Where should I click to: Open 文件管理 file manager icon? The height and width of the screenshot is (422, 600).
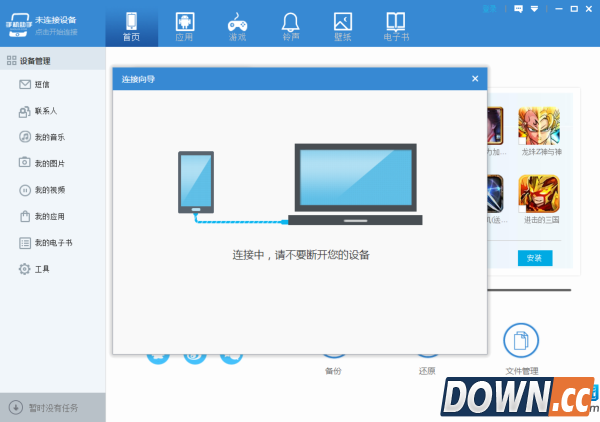pos(521,340)
